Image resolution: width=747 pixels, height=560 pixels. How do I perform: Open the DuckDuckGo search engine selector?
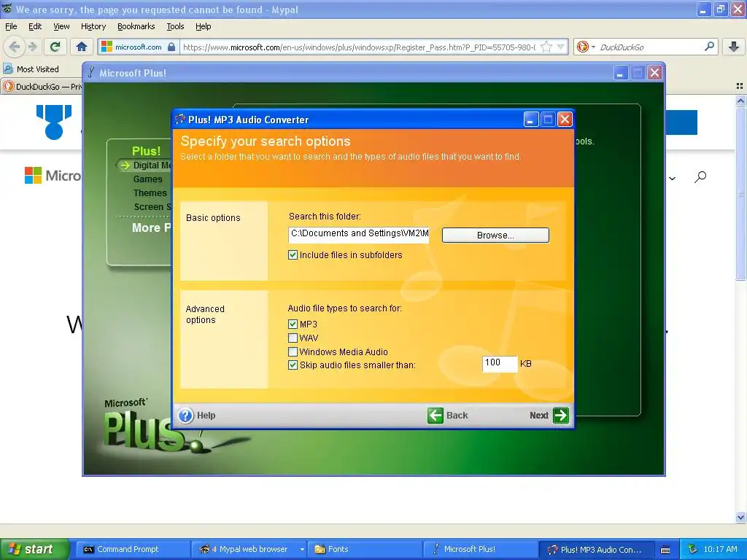[586, 47]
